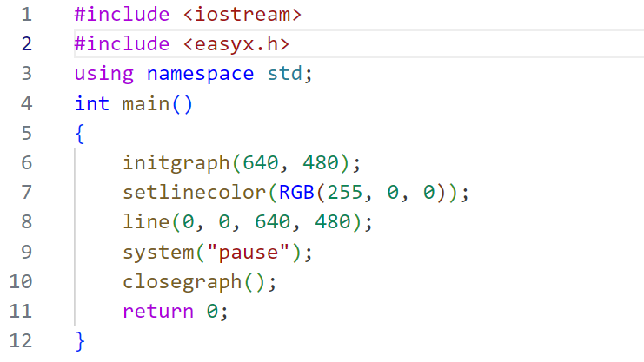
Task: Click line number 7 in the gutter
Action: click(25, 193)
